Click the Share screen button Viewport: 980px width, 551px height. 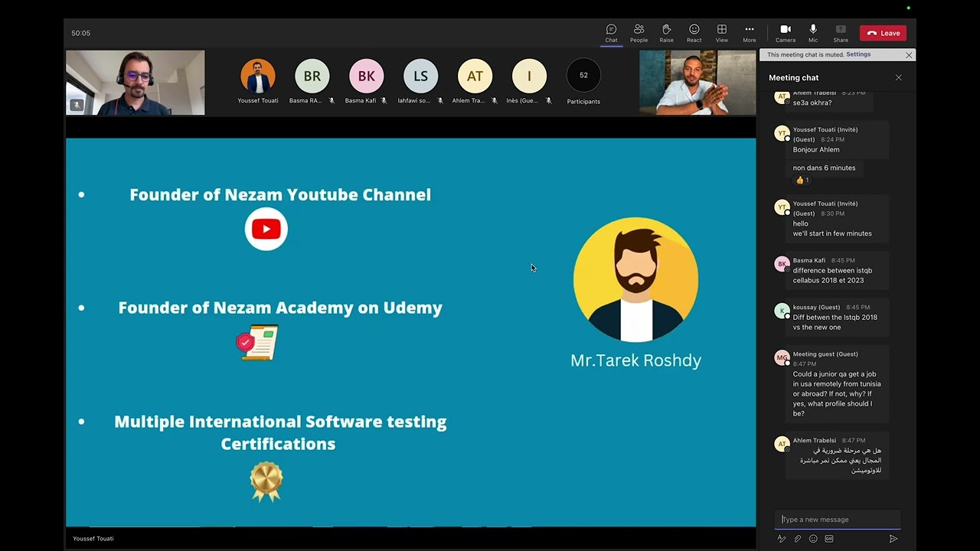tap(841, 33)
